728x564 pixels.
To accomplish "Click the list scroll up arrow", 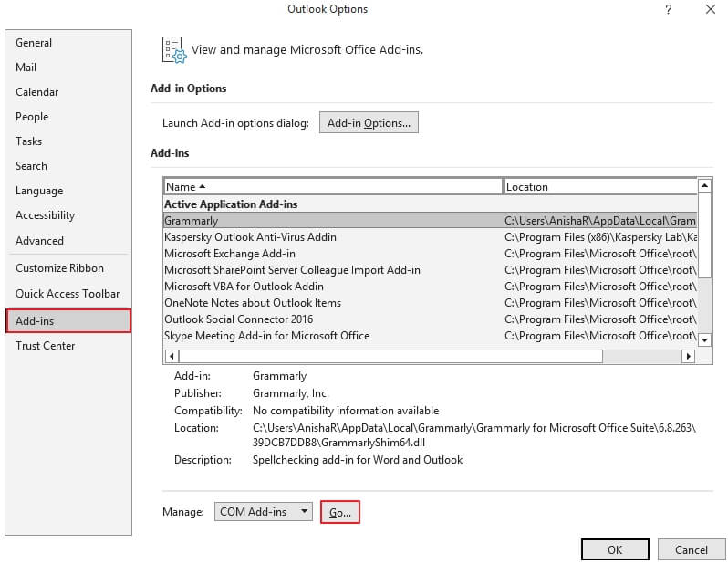I will pos(704,186).
